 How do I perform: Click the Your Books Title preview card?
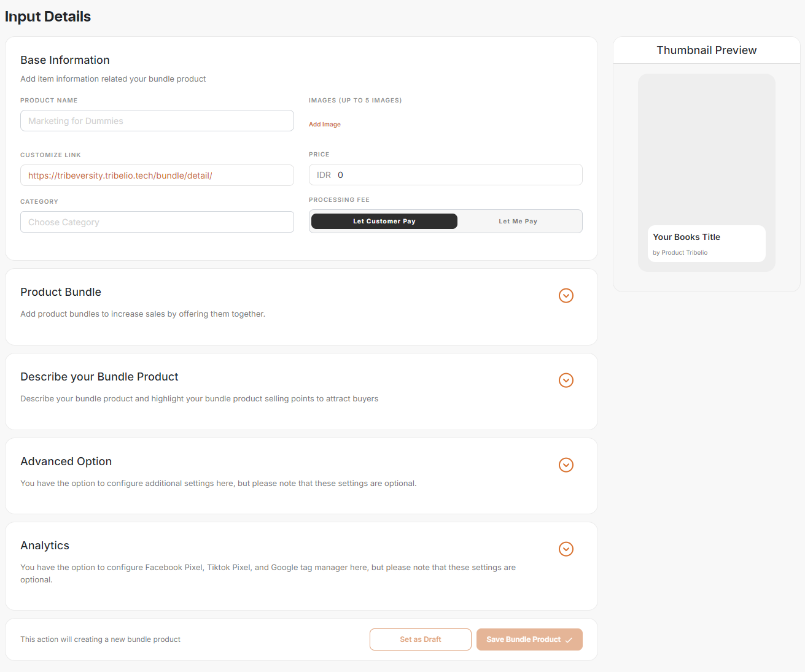pos(706,244)
